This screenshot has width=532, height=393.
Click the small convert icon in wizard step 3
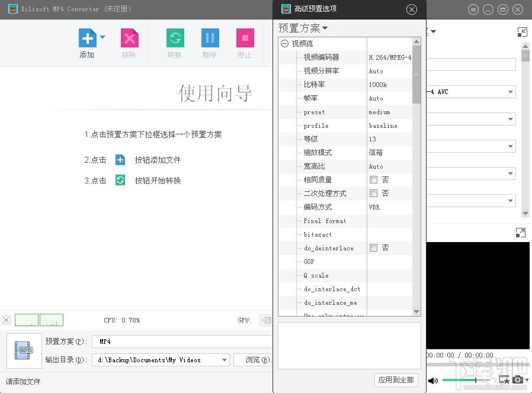[x=120, y=180]
